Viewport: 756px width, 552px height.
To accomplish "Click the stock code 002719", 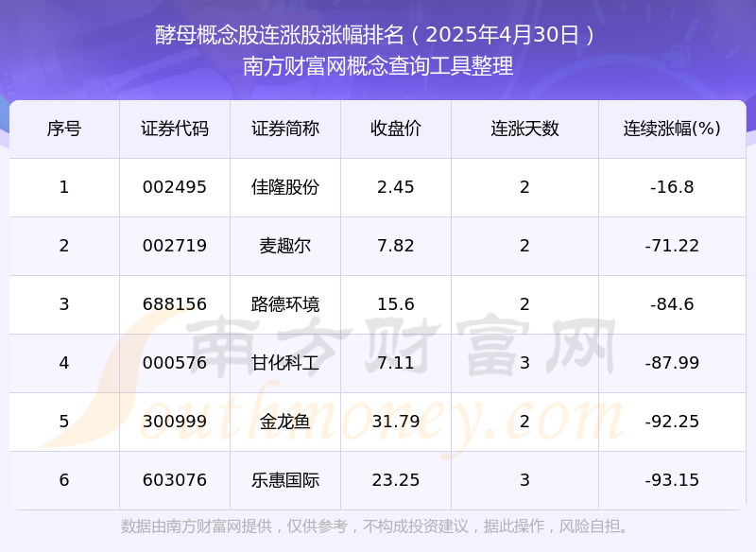I will coord(175,246).
